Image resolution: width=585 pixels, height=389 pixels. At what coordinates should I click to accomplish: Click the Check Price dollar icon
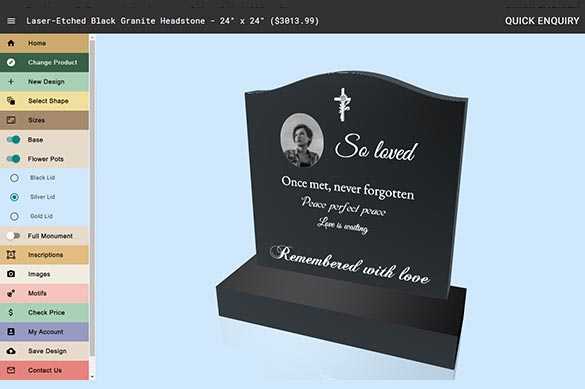11,312
